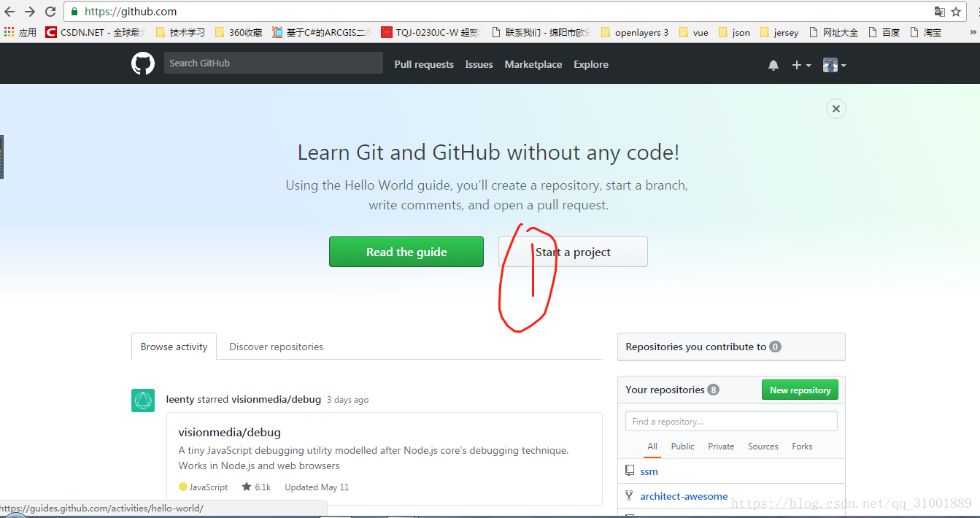Screen dimensions: 980x518
Task: Open the 淘宝 bookmark
Action: tap(925, 32)
